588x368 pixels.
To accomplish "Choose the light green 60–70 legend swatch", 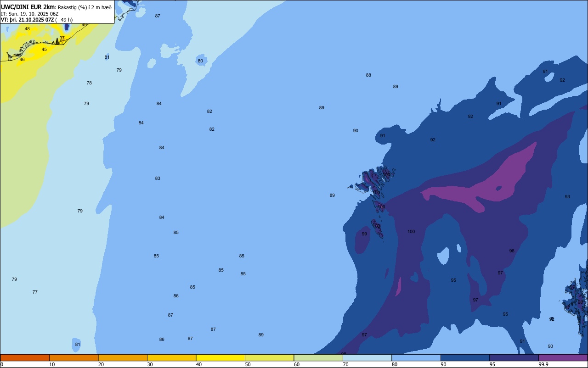I will [x=318, y=357].
